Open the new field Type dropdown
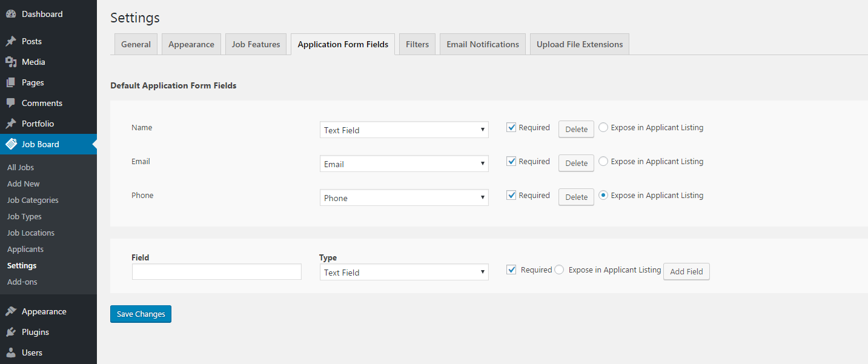Image resolution: width=868 pixels, height=364 pixels. (404, 273)
